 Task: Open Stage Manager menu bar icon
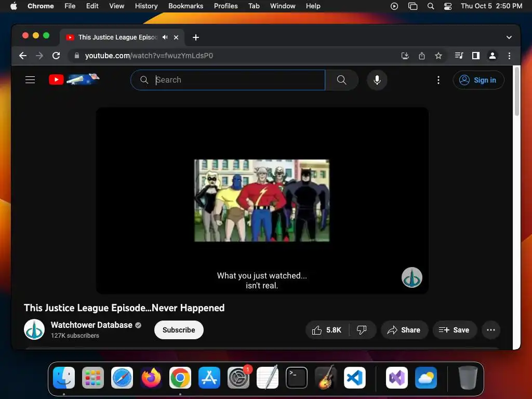pyautogui.click(x=413, y=6)
